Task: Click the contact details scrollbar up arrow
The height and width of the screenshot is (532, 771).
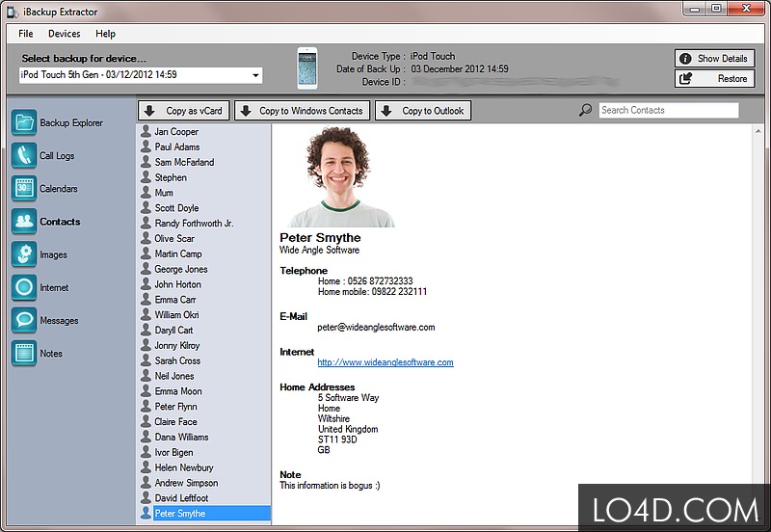Action: (758, 130)
